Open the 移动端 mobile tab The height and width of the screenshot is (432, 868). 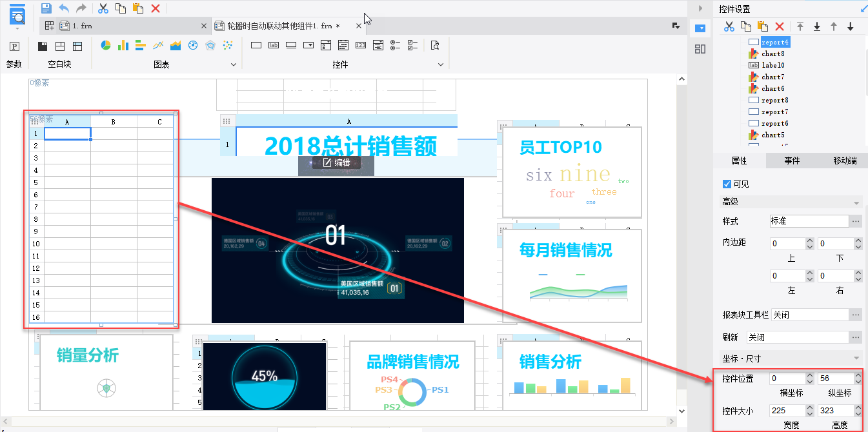pos(845,161)
